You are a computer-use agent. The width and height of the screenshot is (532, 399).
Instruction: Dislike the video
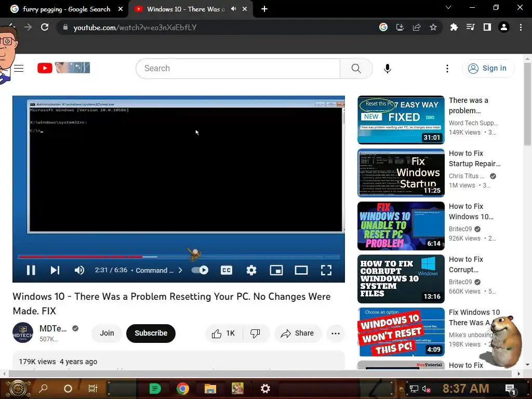[256, 334]
